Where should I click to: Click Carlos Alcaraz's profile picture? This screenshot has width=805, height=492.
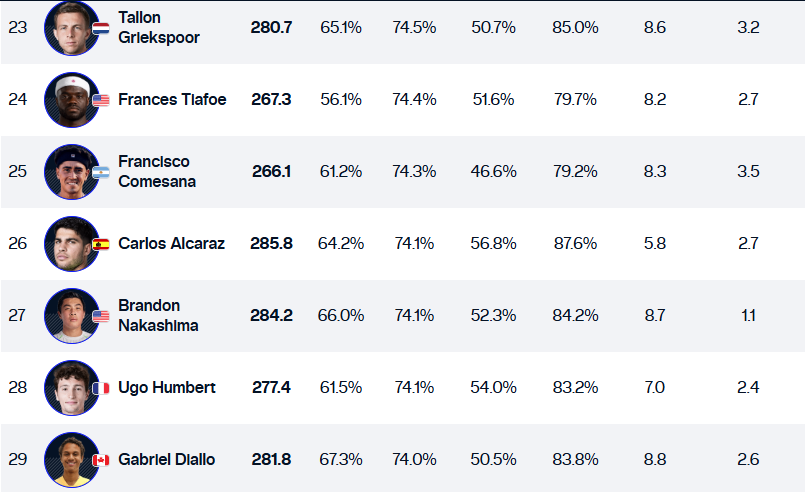point(71,244)
